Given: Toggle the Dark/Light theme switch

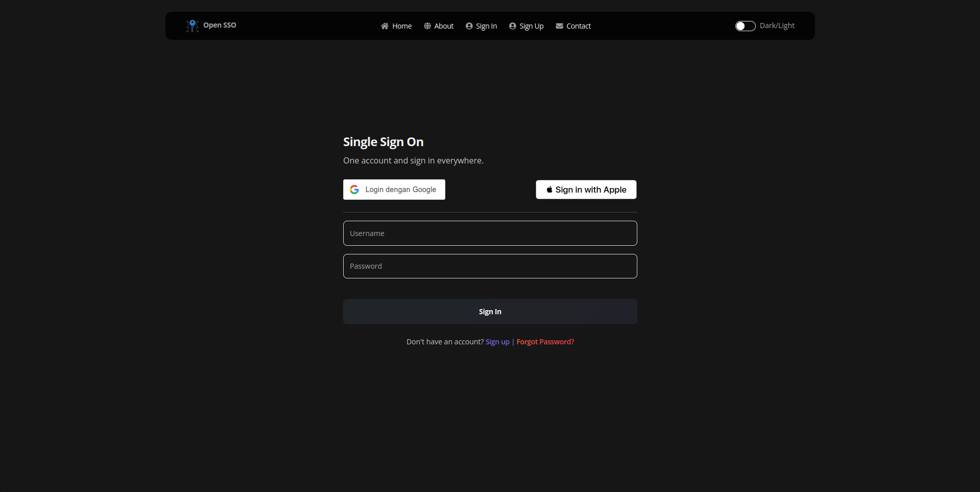Looking at the screenshot, I should click(745, 26).
